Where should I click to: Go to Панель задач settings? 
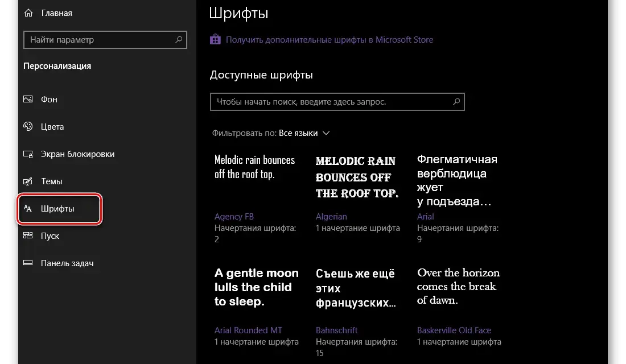pos(67,263)
